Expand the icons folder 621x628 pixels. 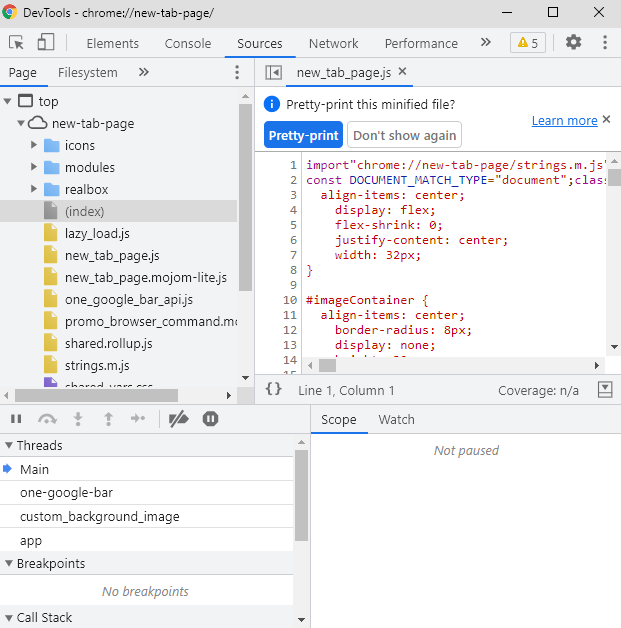[34, 145]
